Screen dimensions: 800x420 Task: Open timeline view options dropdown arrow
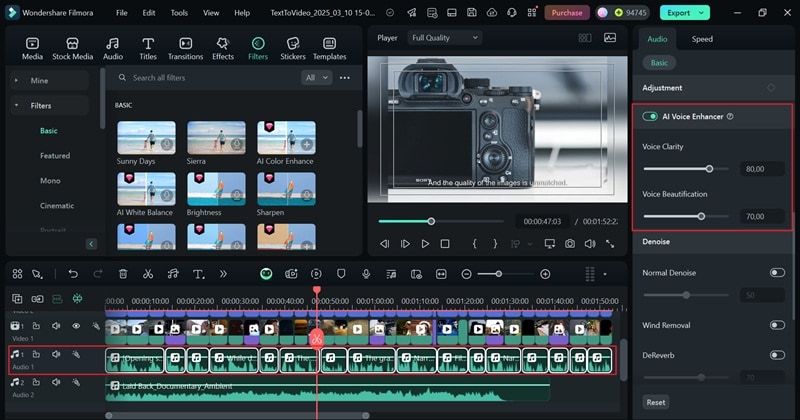click(x=605, y=274)
